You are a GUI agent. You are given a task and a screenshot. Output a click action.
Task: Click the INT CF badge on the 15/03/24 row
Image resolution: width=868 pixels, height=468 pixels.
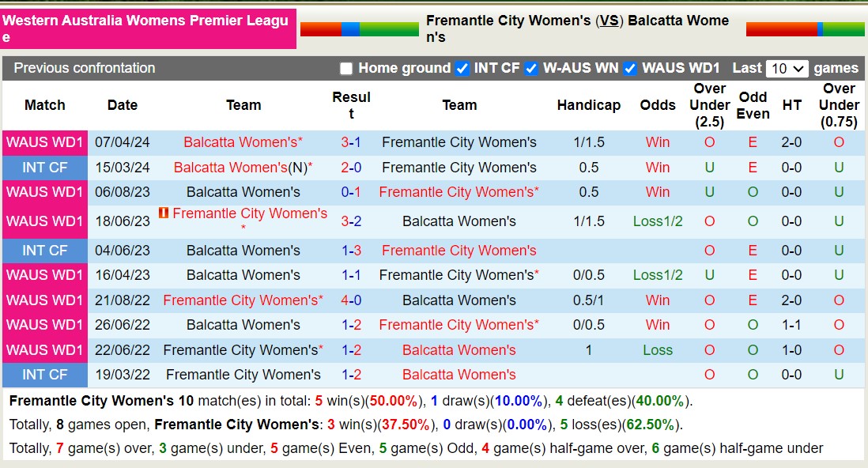(45, 168)
